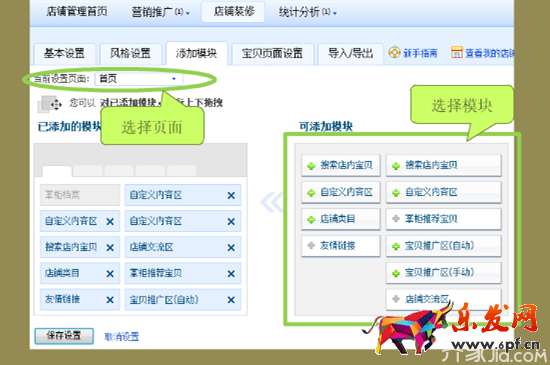Click the drag-move icon near hint text

(49, 104)
